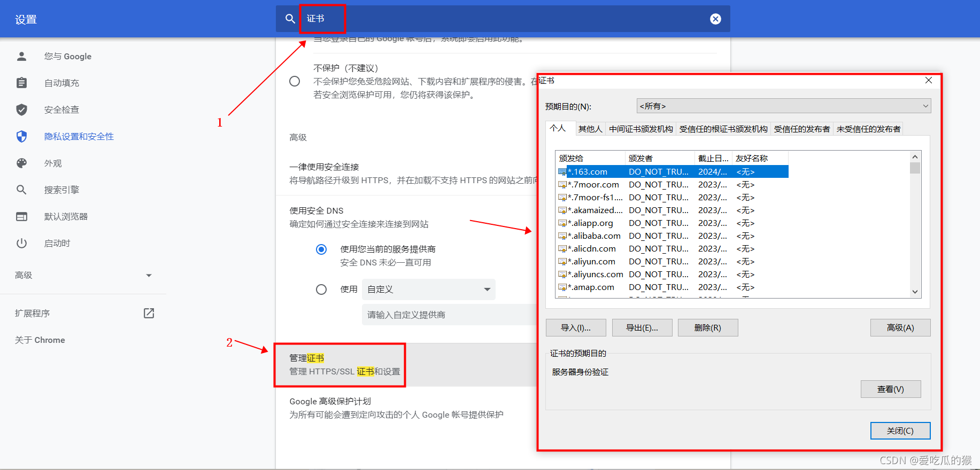Click the 自动填充 clipboard icon
Image resolution: width=980 pixels, height=470 pixels.
click(x=22, y=83)
